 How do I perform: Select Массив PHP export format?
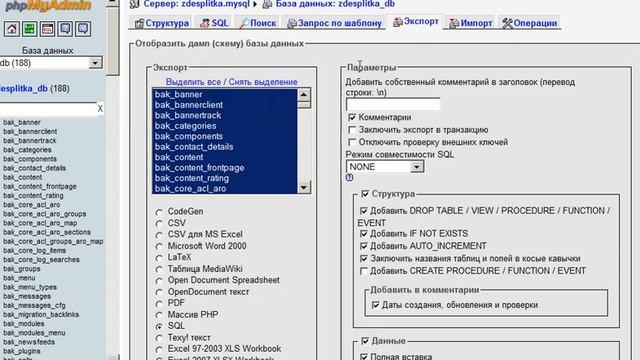(159, 315)
